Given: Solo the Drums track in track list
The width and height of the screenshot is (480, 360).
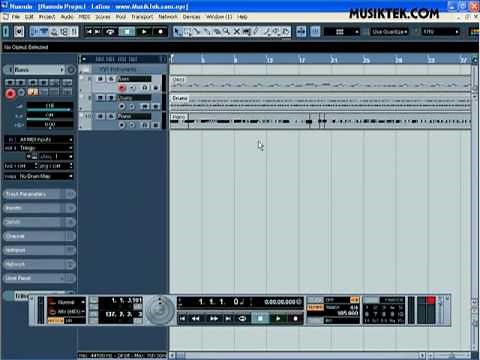Looking at the screenshot, I should (111, 98).
